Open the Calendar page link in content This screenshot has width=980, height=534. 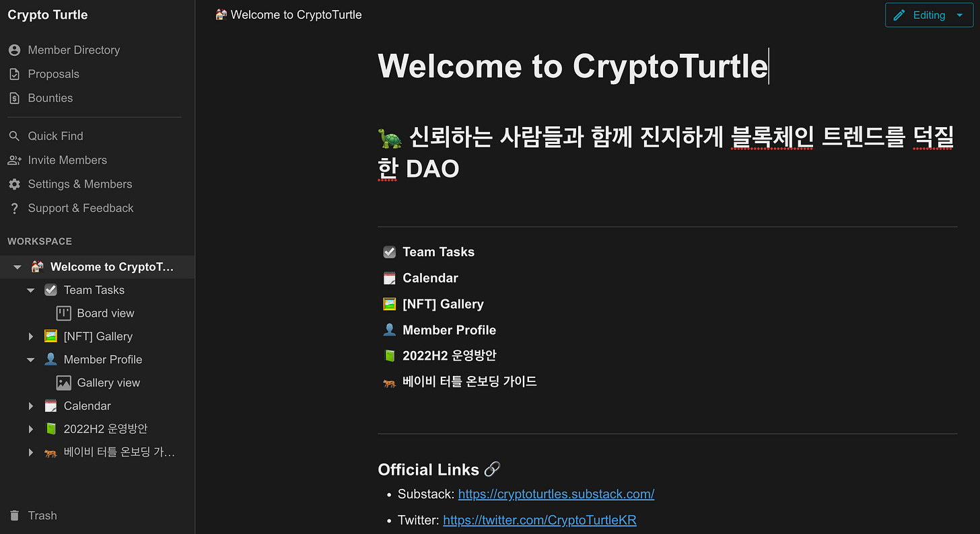(430, 278)
